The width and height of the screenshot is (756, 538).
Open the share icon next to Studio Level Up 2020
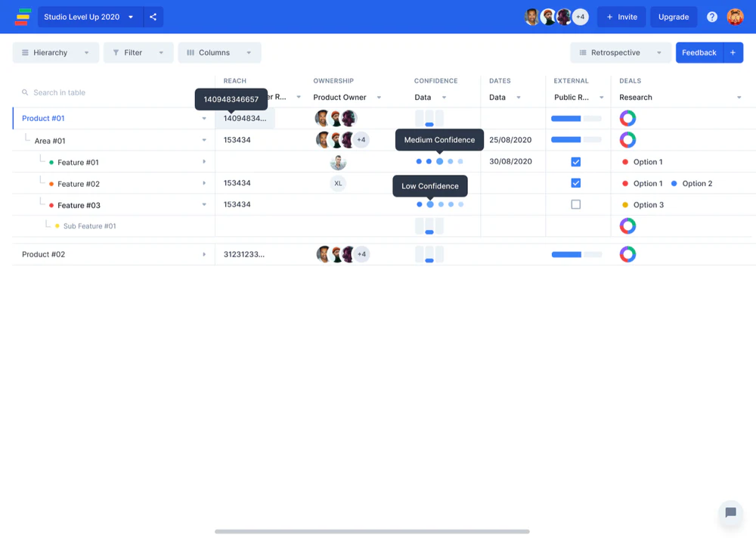point(153,17)
